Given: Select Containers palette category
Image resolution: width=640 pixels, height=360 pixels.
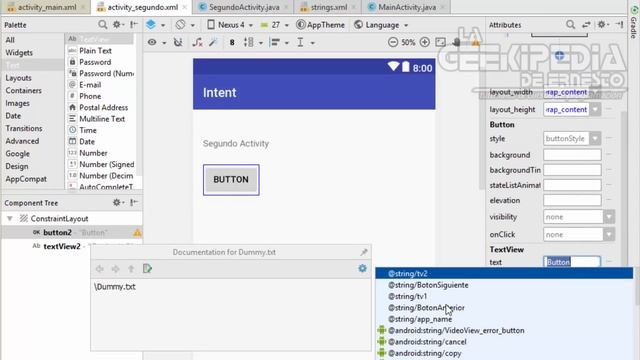Looking at the screenshot, I should [23, 91].
